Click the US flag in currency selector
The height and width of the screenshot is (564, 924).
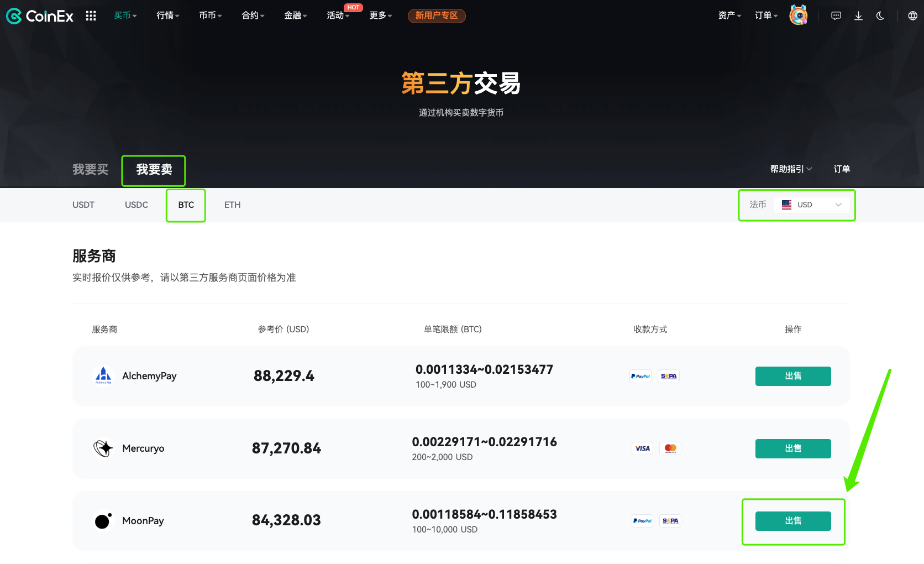point(786,205)
